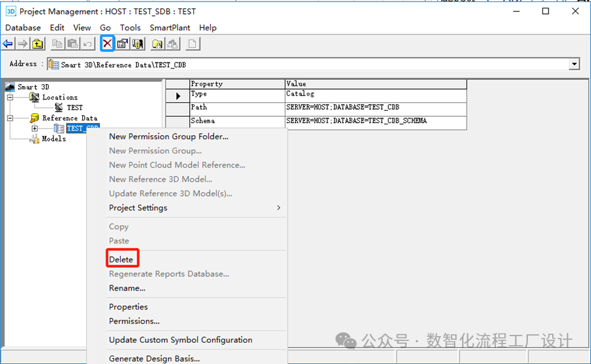Screen dimensions: 591x364
Task: Select the TEST location label in the tree
Action: (x=75, y=108)
